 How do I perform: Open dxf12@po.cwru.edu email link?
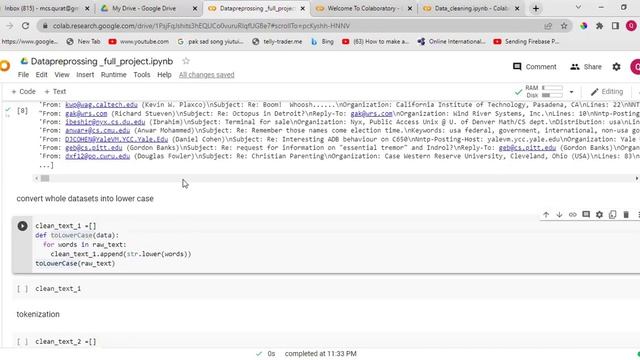(x=98, y=156)
